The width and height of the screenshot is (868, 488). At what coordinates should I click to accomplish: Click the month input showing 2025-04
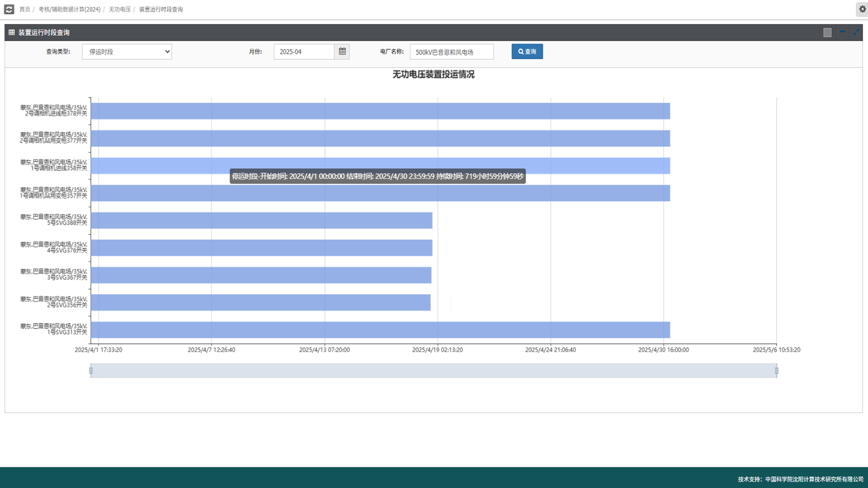click(304, 52)
